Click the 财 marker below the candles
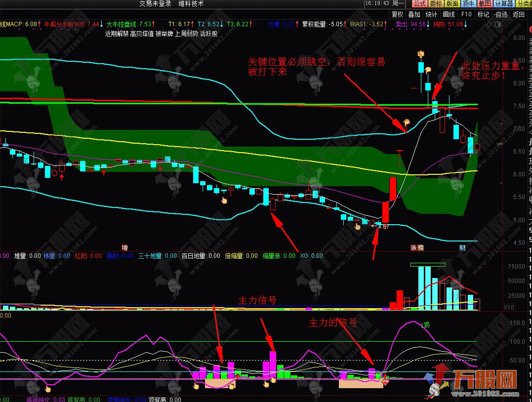 point(463,247)
